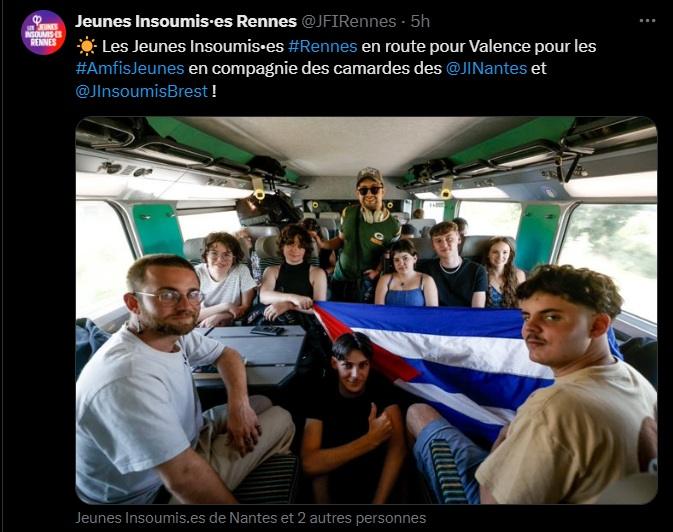Click the white train ceiling in photo
Image resolution: width=673 pixels, height=532 pixels.
(352, 144)
